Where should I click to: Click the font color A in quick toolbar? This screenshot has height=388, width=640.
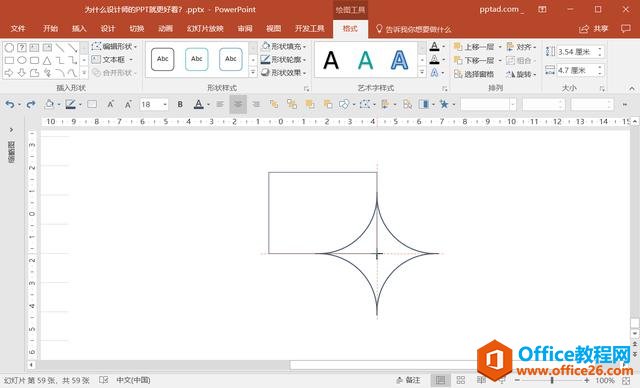point(199,104)
